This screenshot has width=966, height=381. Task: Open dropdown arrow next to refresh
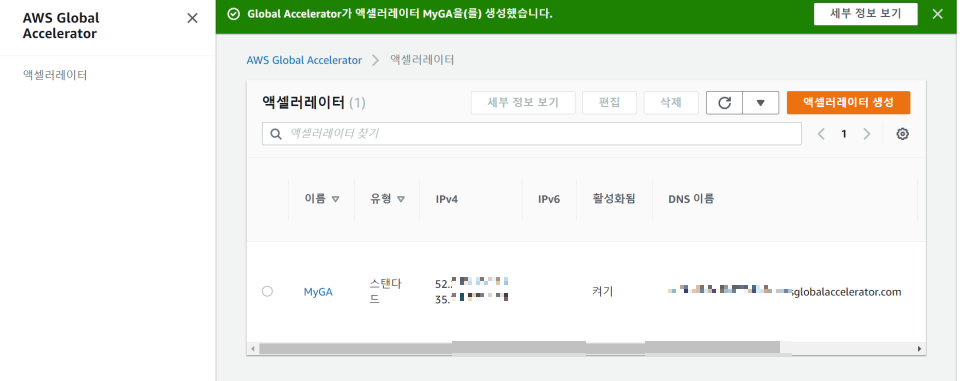point(761,103)
